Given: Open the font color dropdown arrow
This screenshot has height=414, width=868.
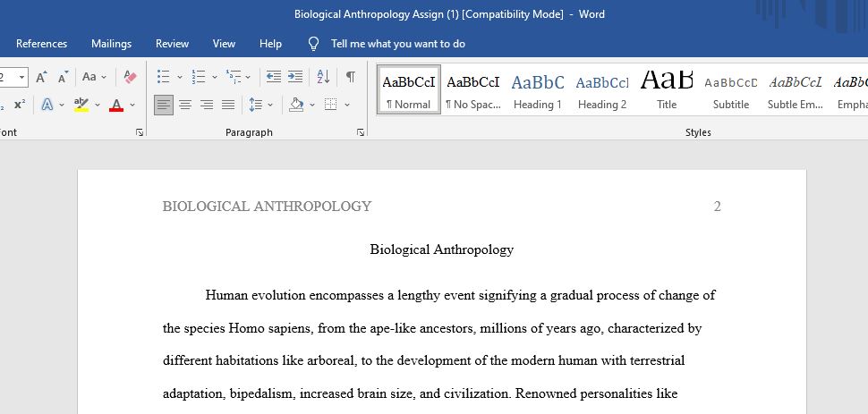Looking at the screenshot, I should point(132,104).
